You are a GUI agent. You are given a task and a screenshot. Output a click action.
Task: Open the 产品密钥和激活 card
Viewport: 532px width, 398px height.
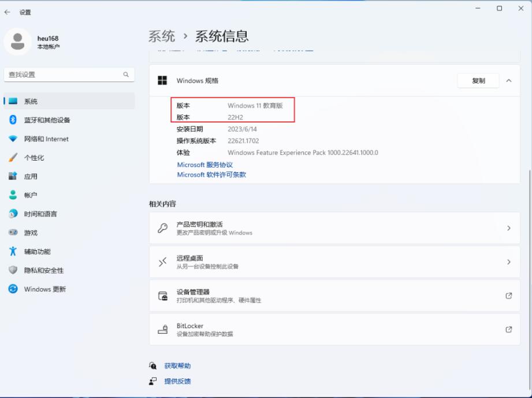click(334, 228)
